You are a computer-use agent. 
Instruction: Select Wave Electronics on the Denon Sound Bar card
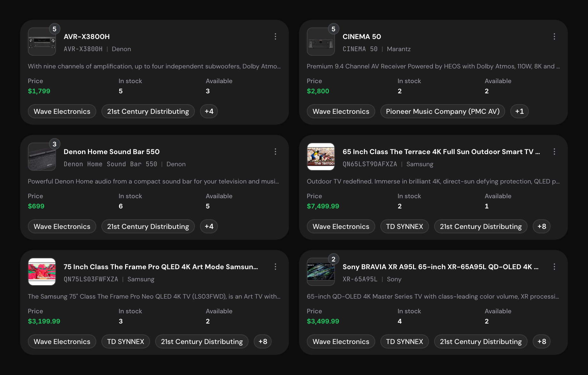62,226
